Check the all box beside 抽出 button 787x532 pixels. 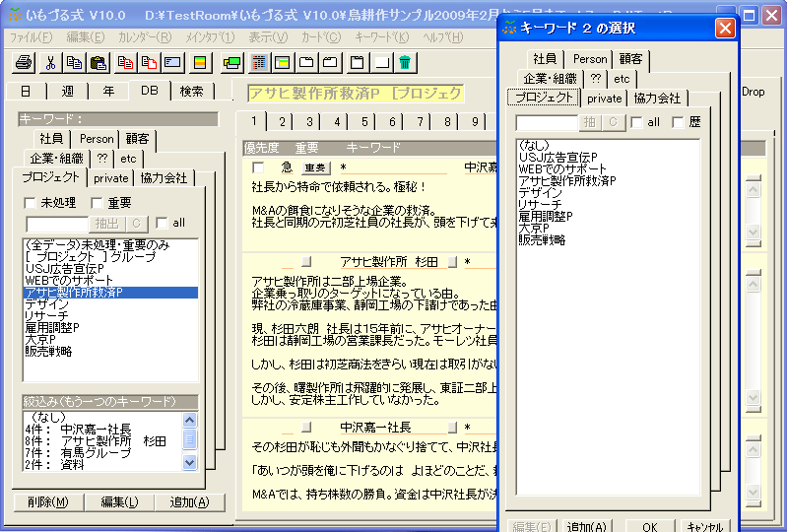(x=162, y=223)
